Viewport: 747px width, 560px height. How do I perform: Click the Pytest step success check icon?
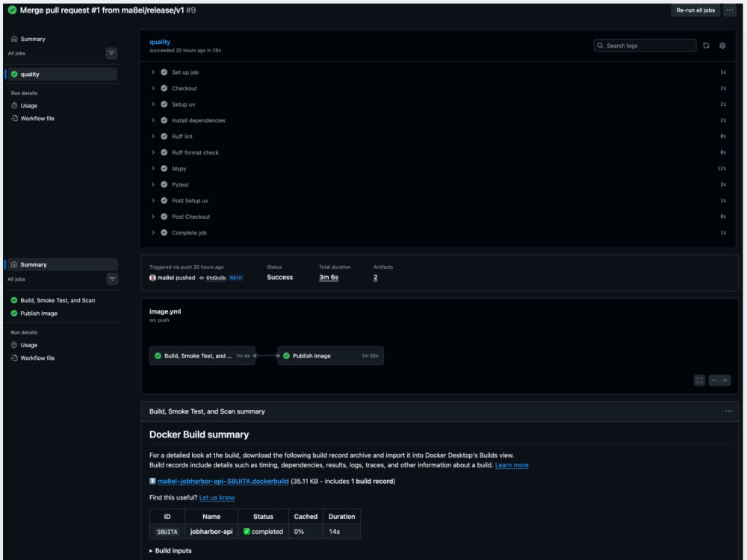[164, 184]
